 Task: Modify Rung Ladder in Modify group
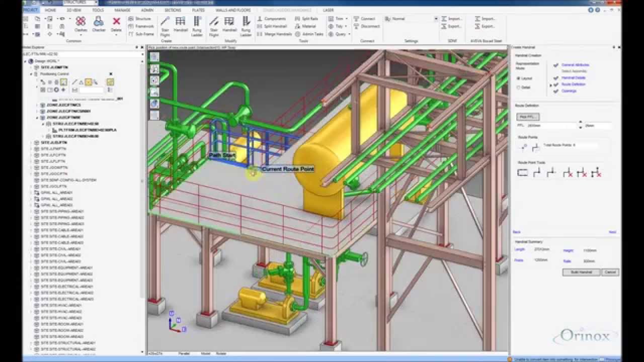click(246, 26)
